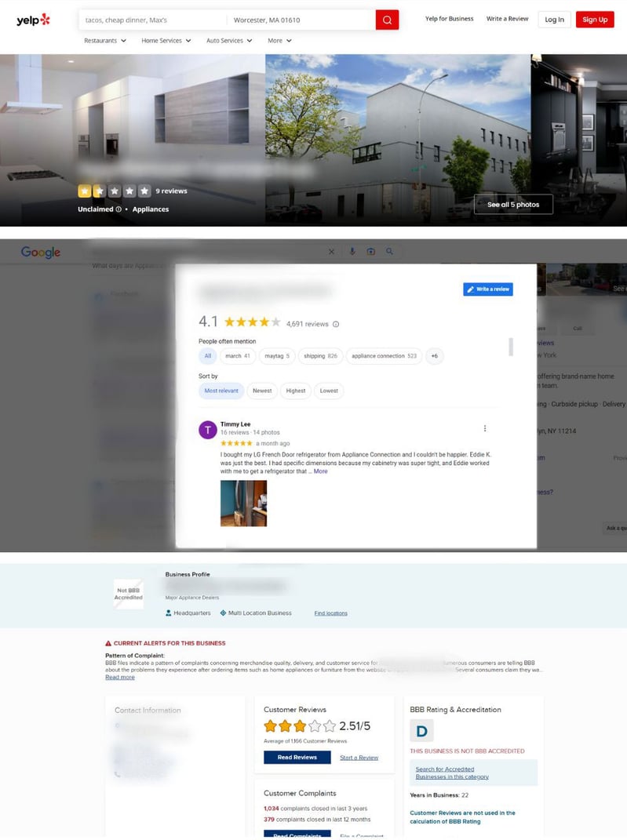Click Timmy Lee's purple avatar
This screenshot has height=840, width=627.
click(208, 430)
